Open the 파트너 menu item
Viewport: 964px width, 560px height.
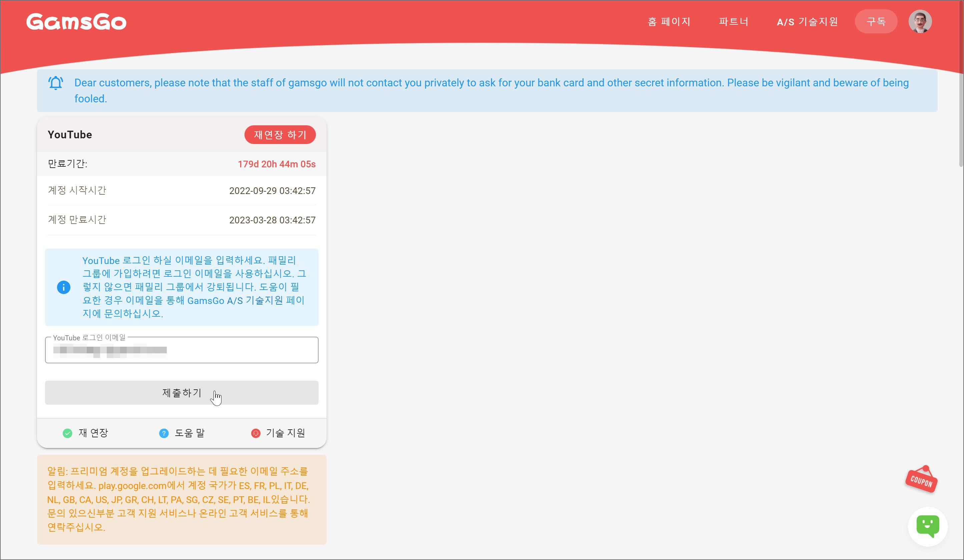click(733, 22)
